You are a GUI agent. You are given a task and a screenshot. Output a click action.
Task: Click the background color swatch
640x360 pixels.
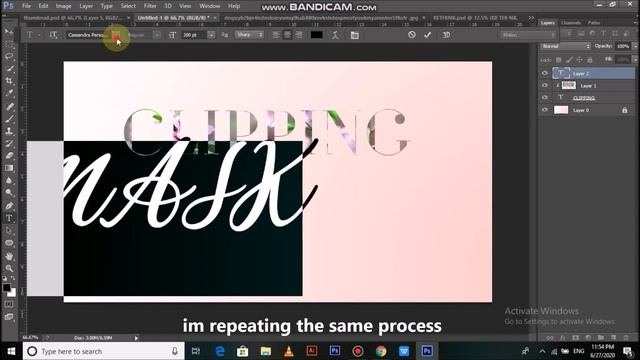[12, 293]
